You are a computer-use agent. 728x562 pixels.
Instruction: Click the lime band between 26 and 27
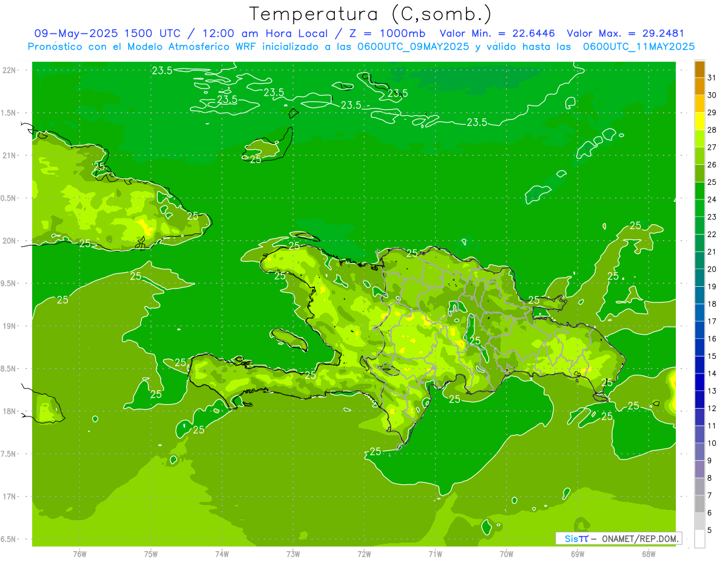point(699,156)
